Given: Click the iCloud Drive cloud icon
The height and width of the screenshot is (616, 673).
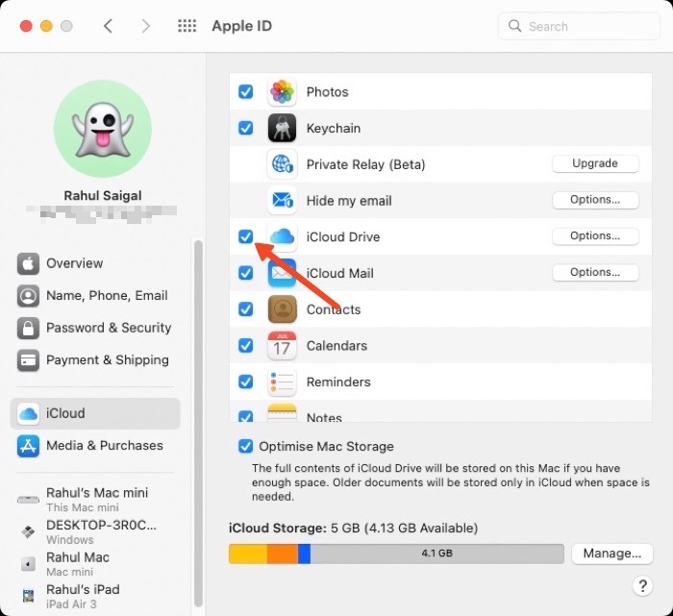Looking at the screenshot, I should [282, 236].
